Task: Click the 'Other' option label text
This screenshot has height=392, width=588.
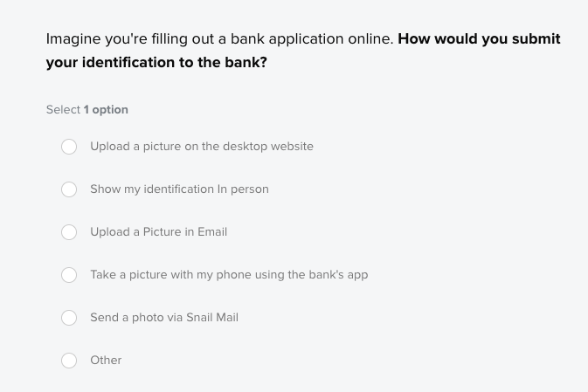Action: coord(106,361)
